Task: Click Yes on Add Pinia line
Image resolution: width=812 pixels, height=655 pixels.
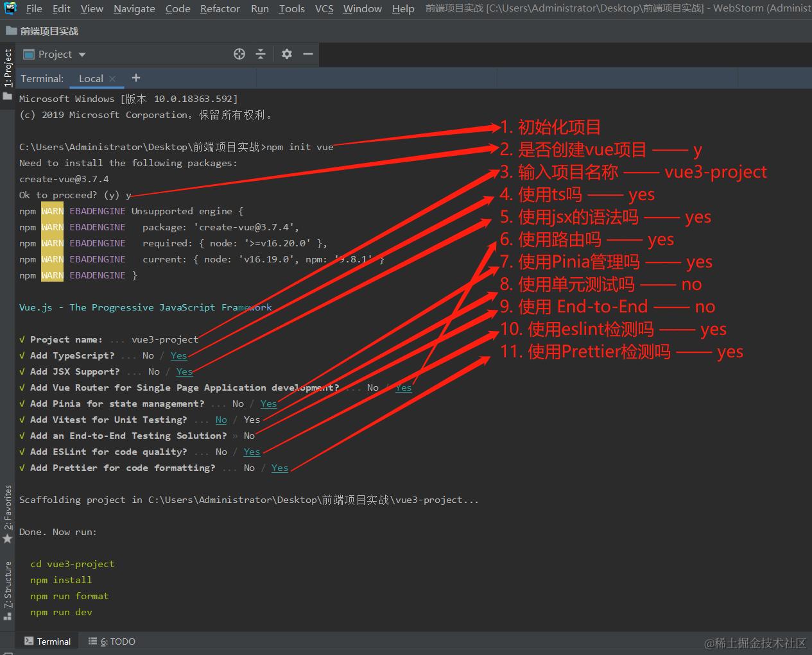Action: tap(269, 404)
